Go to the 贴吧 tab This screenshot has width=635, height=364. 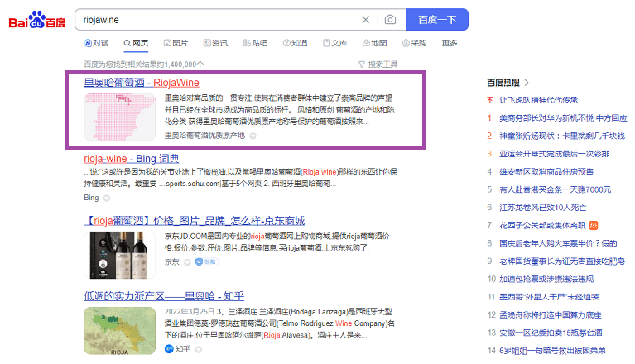[x=255, y=43]
